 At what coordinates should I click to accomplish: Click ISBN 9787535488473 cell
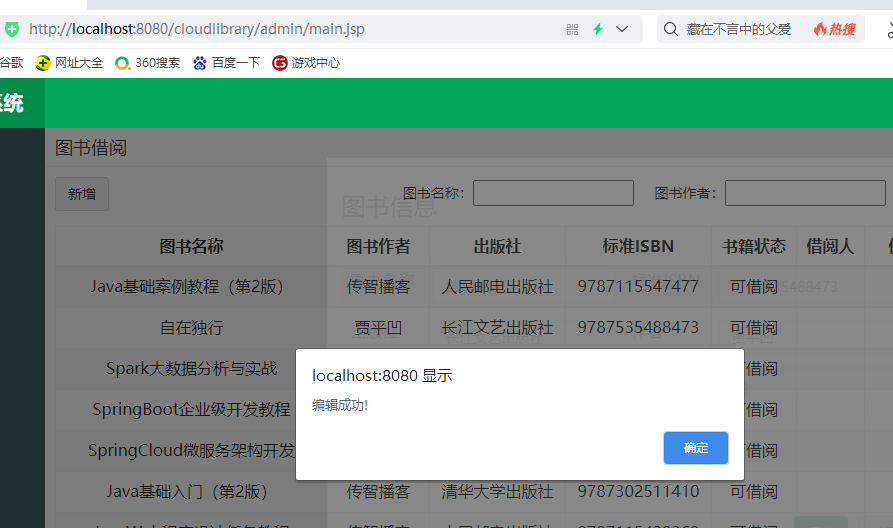(x=638, y=328)
